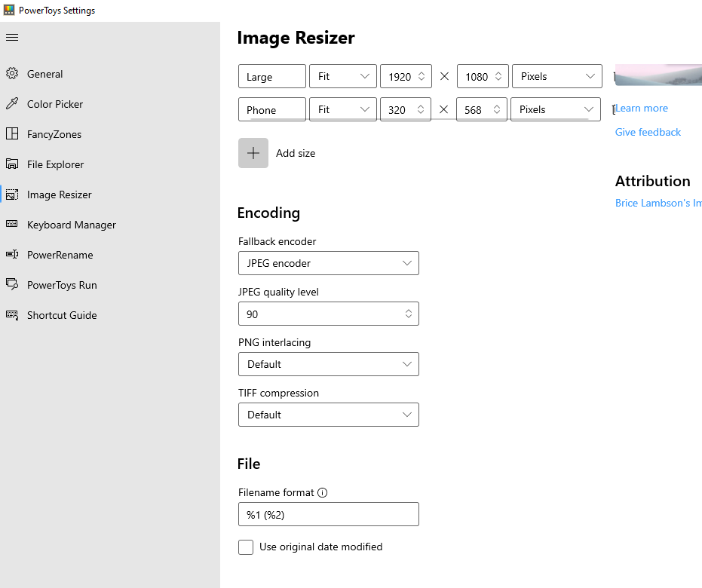Click the Add size button
Screen dimensions: 702x588
253,152
